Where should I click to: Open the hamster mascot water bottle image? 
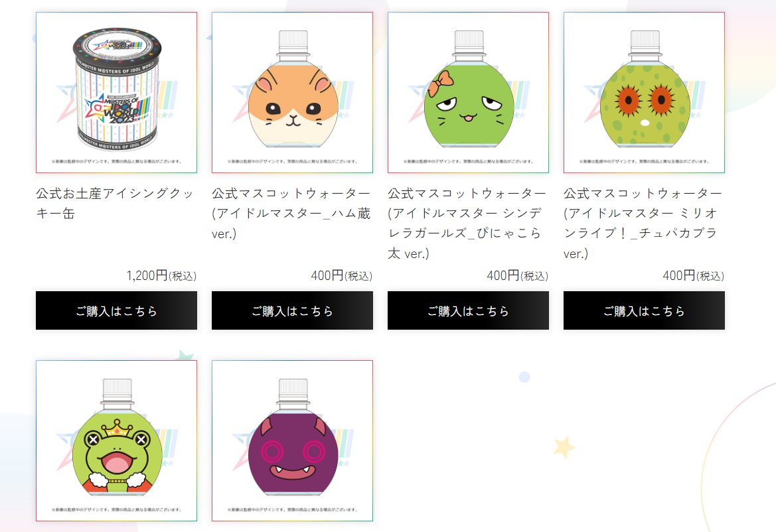pyautogui.click(x=292, y=92)
